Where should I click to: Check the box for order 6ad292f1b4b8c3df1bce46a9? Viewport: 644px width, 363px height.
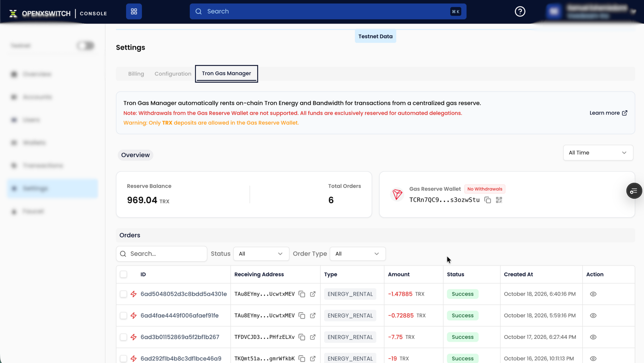point(123,359)
